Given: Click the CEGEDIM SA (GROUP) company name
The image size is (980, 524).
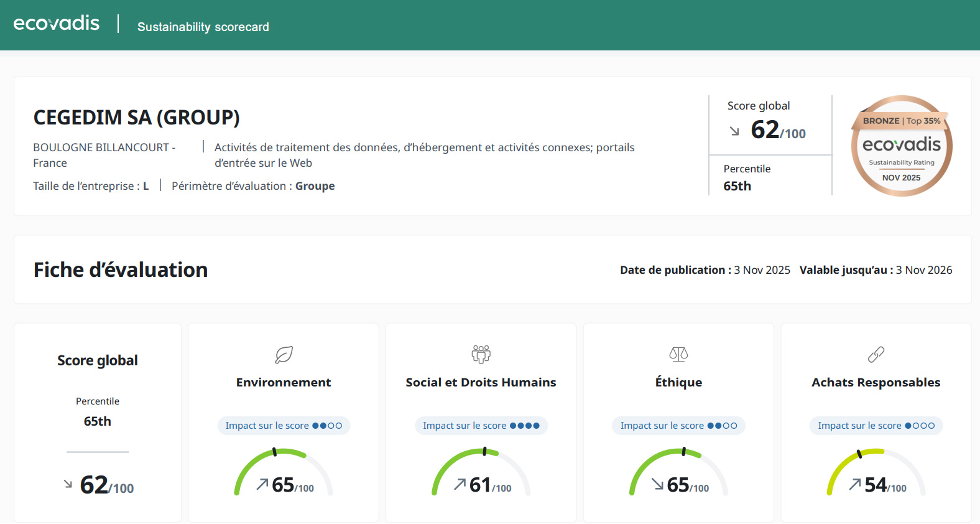Looking at the screenshot, I should point(136,118).
